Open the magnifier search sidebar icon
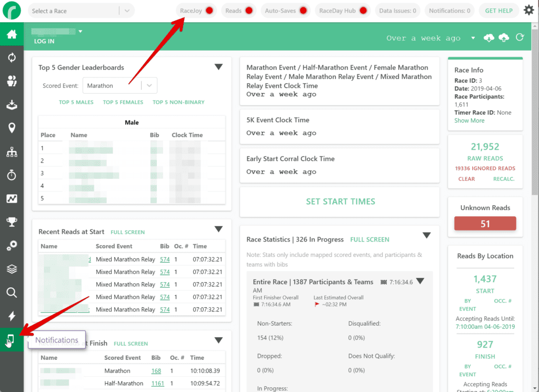The height and width of the screenshot is (392, 539). tap(12, 293)
